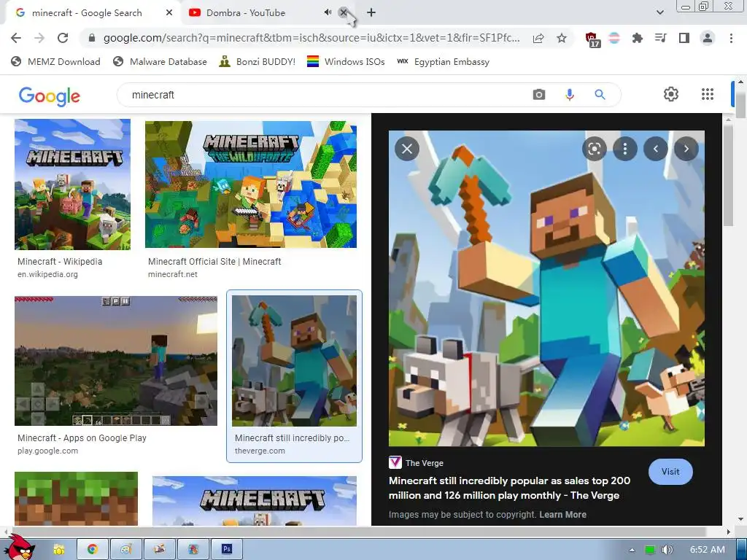Share this page via address bar icon
The height and width of the screenshot is (560, 747).
coord(538,38)
